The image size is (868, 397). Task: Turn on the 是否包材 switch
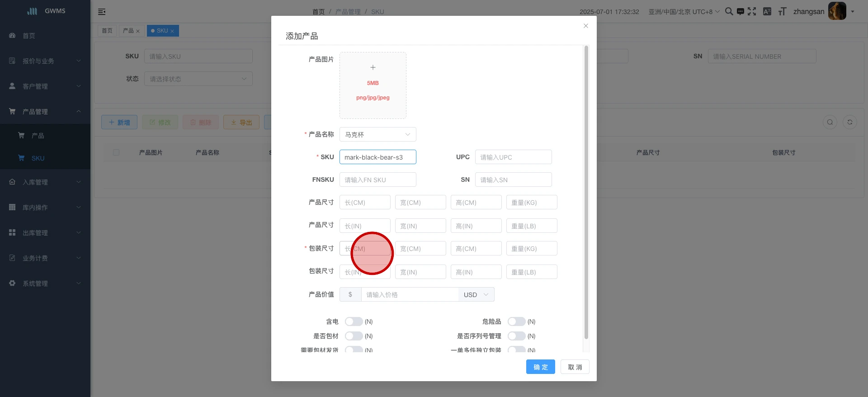pos(354,336)
